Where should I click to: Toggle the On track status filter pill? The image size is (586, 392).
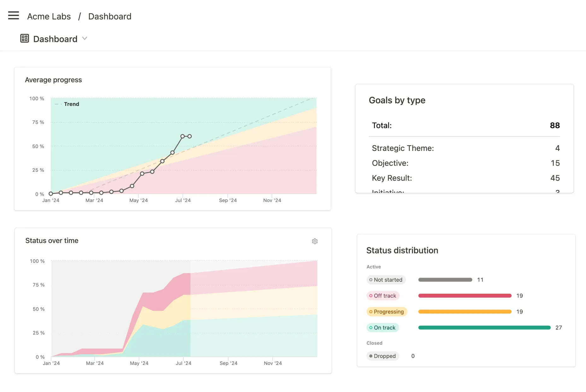click(383, 328)
